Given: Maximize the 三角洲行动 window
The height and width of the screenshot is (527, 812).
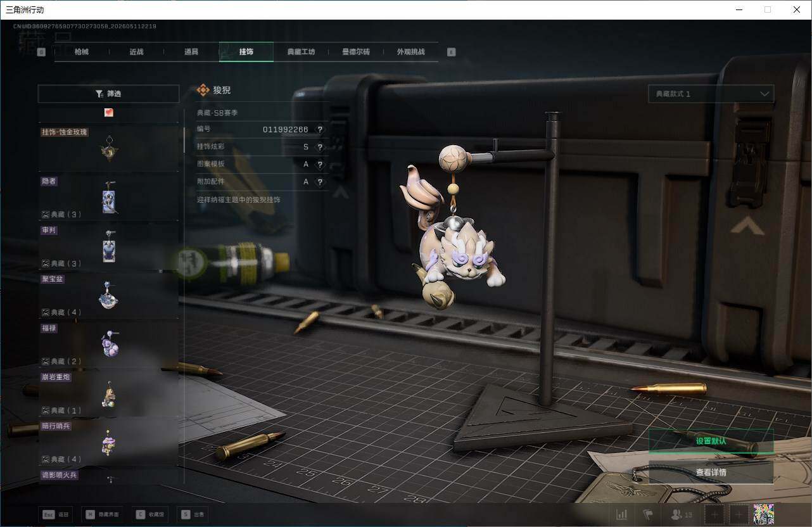Looking at the screenshot, I should 768,10.
